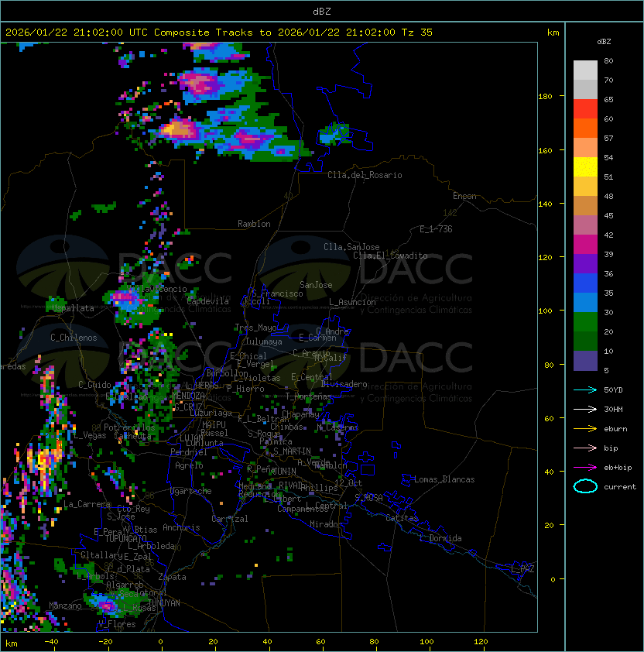644x652 pixels.
Task: Click the 'Encon' place label
Action: [x=464, y=196]
